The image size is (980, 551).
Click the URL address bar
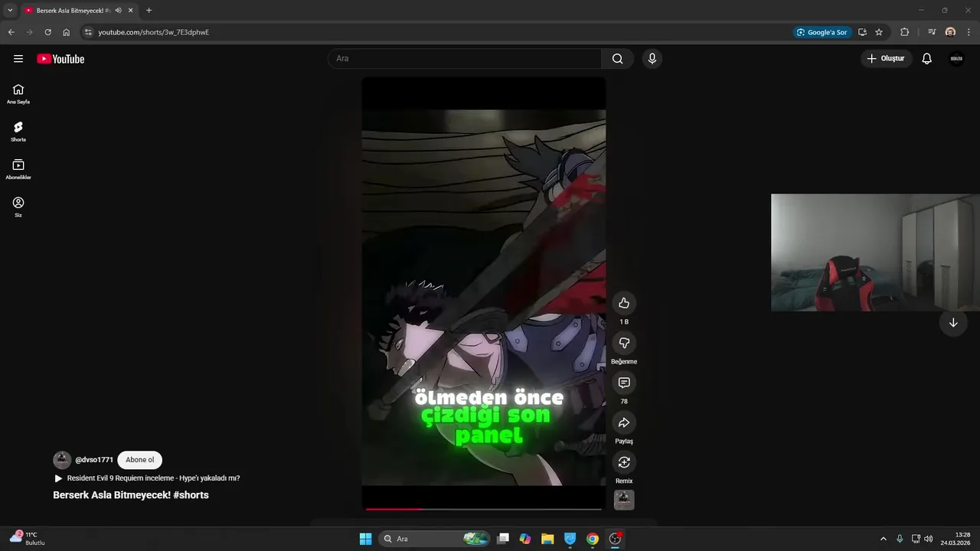click(436, 32)
